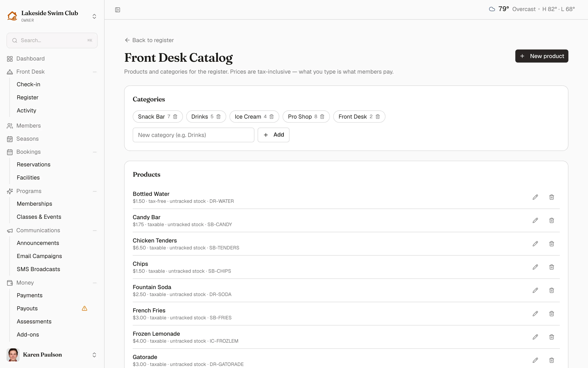Delete the Pro Shop category
This screenshot has height=368, width=588.
pos(322,117)
